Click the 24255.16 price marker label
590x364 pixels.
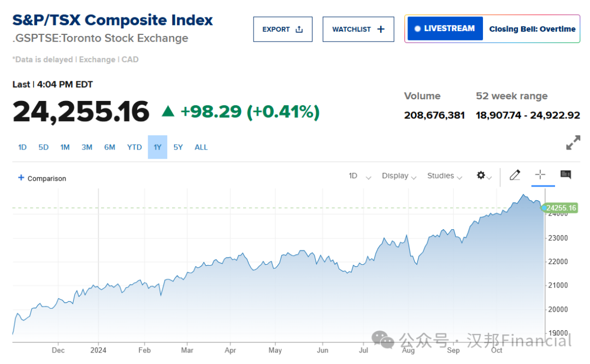[x=560, y=208]
